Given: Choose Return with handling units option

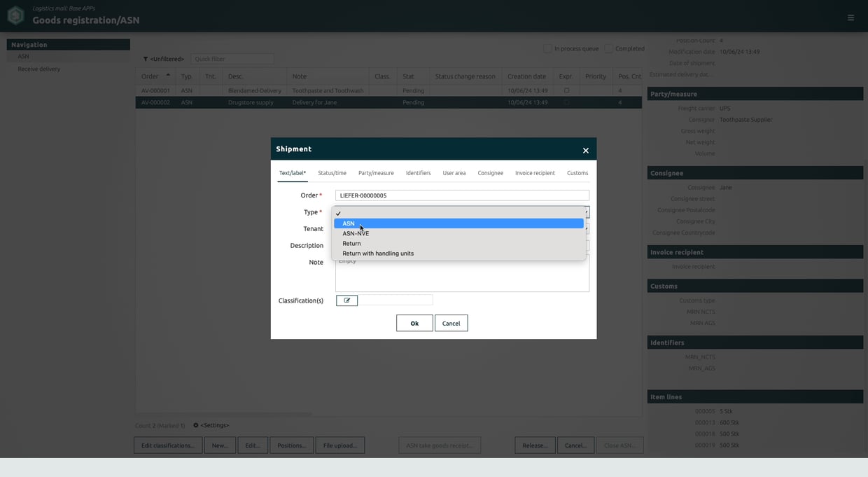Looking at the screenshot, I should (x=458, y=254).
